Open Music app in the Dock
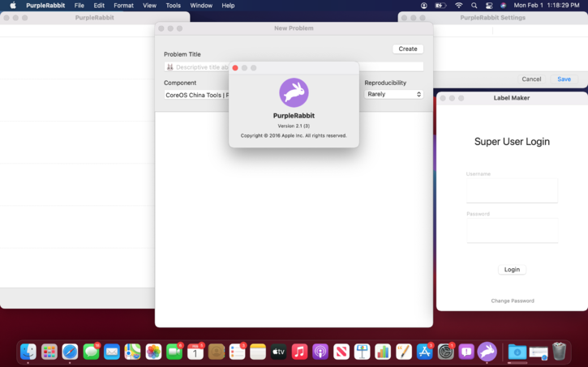This screenshot has width=588, height=367. pyautogui.click(x=299, y=352)
